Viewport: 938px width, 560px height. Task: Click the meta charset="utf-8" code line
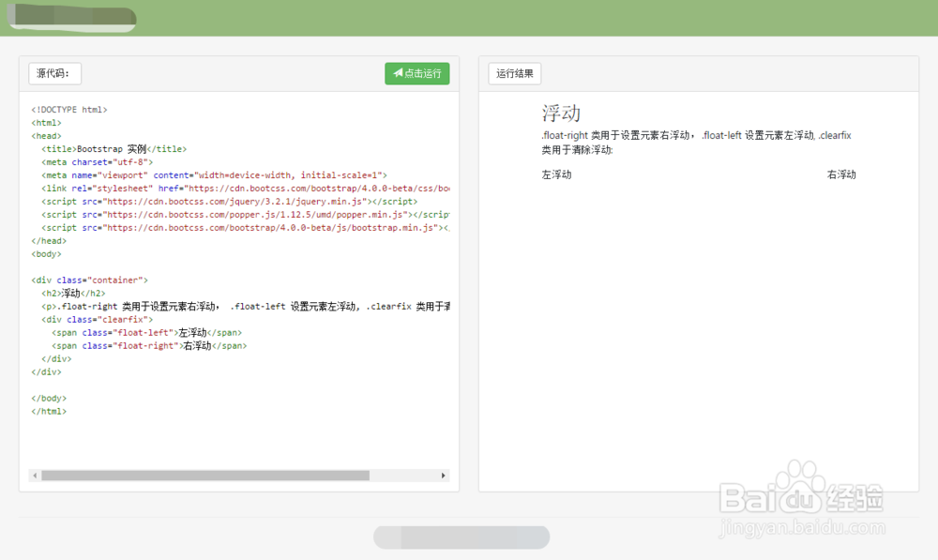[97, 162]
